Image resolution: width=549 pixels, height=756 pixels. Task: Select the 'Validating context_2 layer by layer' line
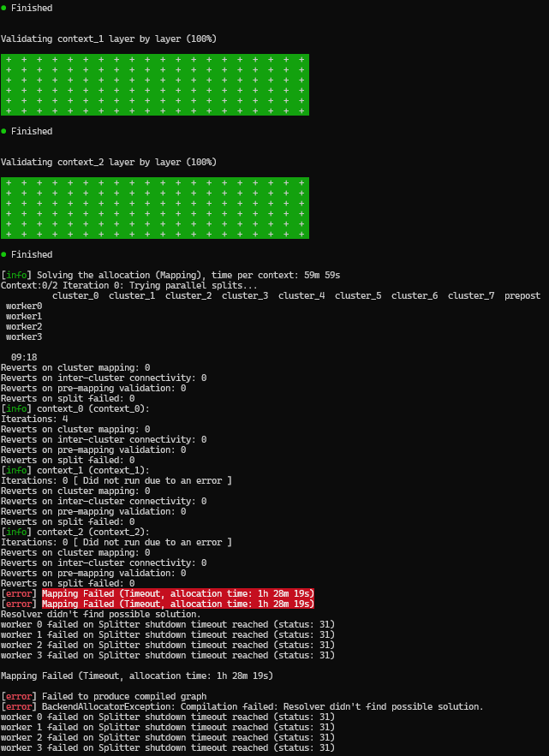click(x=109, y=162)
